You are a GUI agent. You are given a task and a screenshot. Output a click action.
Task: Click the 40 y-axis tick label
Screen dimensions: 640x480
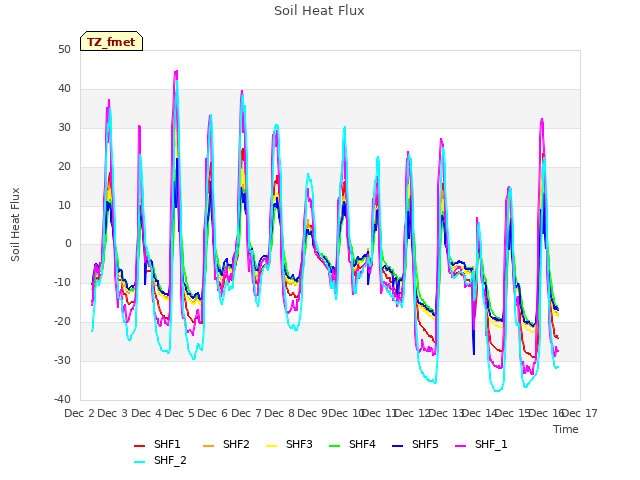64,89
